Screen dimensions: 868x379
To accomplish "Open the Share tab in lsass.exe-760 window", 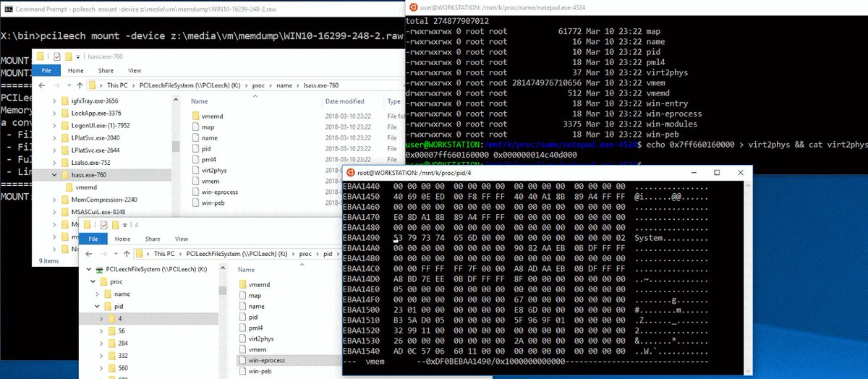I will point(106,71).
